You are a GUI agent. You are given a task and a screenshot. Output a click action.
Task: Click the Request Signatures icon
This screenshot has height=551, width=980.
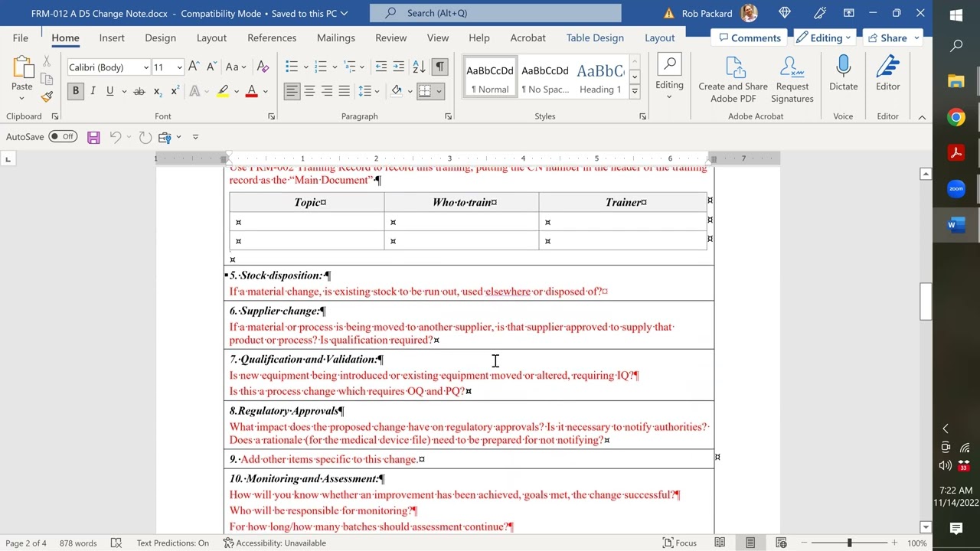[x=792, y=80]
